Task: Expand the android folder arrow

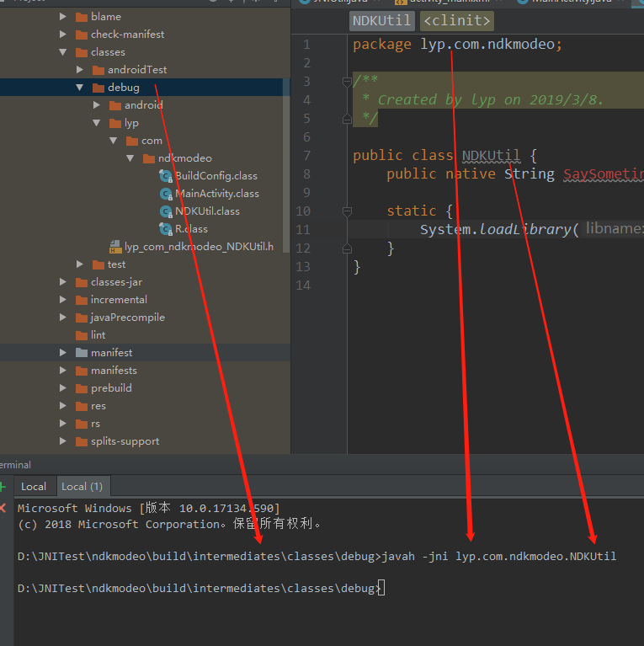Action: 97,105
